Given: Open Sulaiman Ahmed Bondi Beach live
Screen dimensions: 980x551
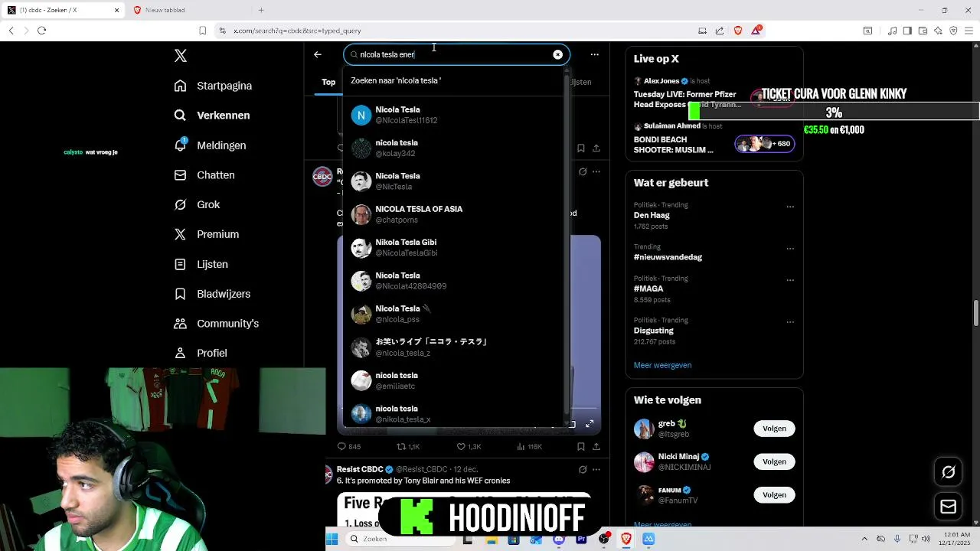Looking at the screenshot, I should tap(714, 139).
